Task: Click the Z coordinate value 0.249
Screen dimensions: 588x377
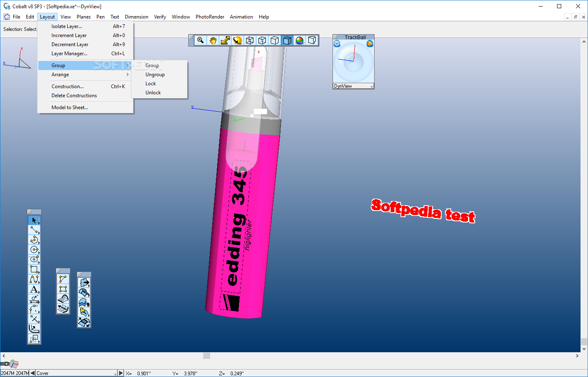Action: pos(237,373)
